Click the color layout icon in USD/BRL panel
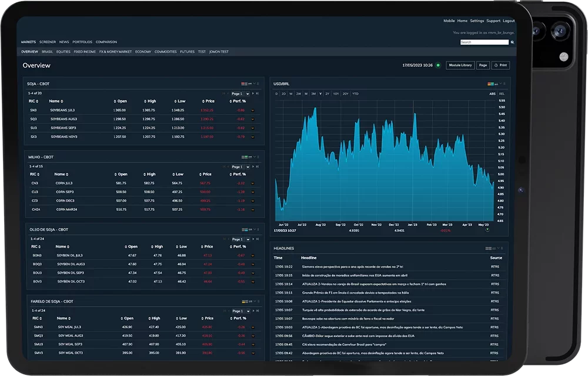588x376 pixels. 491,84
